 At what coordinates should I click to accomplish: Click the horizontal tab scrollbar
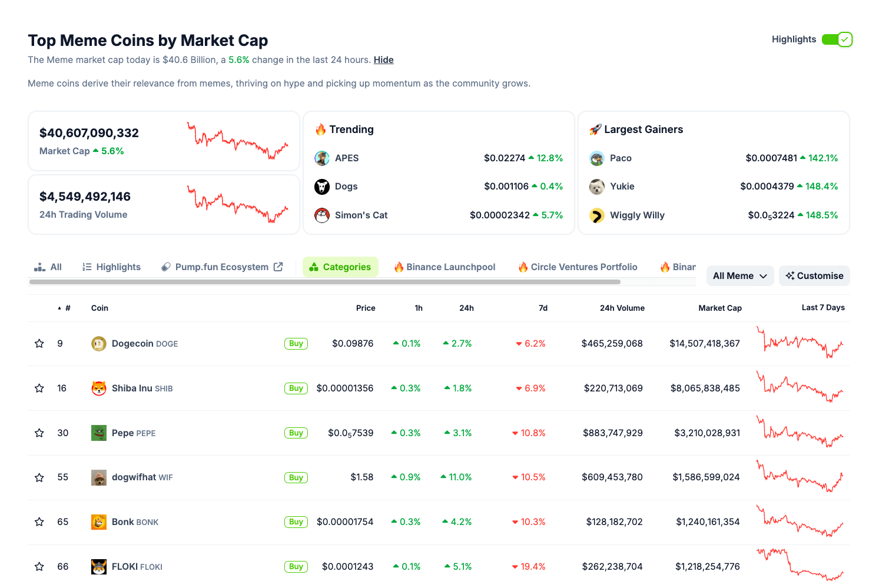[324, 282]
